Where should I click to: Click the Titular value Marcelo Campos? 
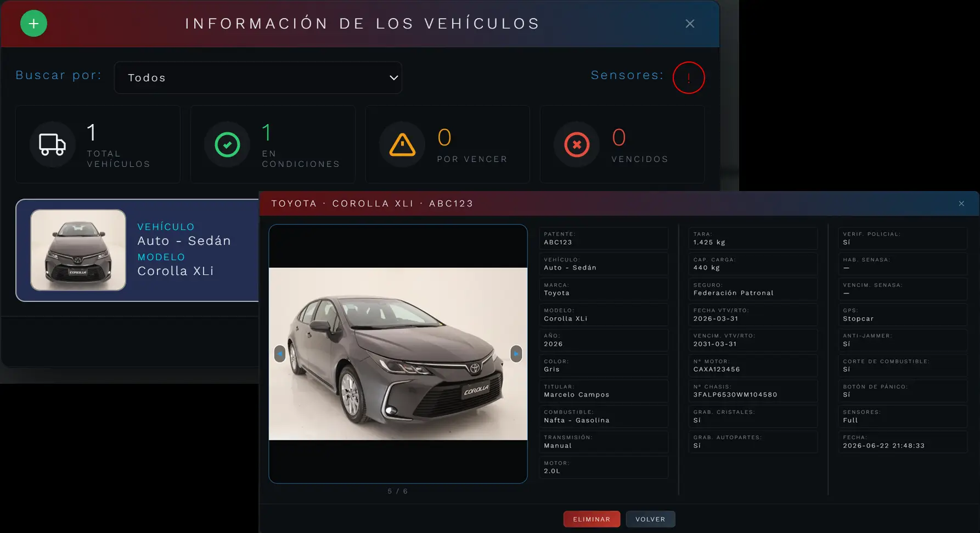coord(577,395)
